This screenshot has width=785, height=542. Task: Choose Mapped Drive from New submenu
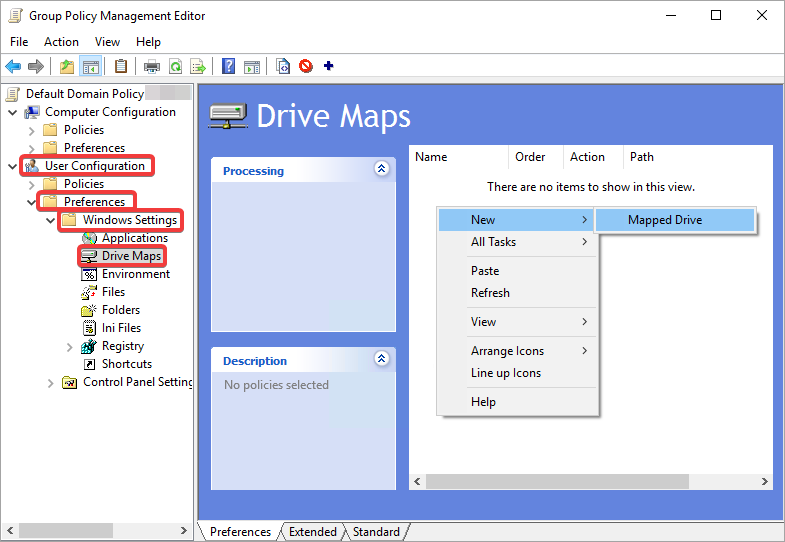[675, 220]
